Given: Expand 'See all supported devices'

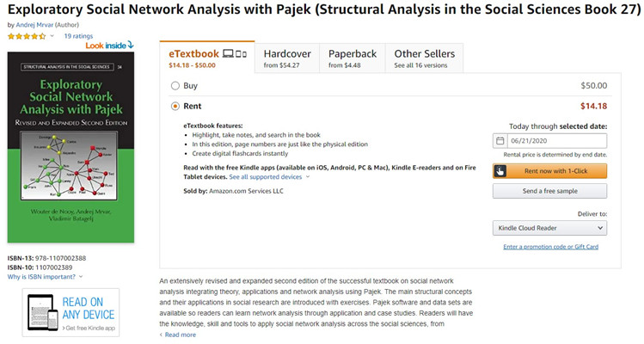Looking at the screenshot, I should (266, 176).
